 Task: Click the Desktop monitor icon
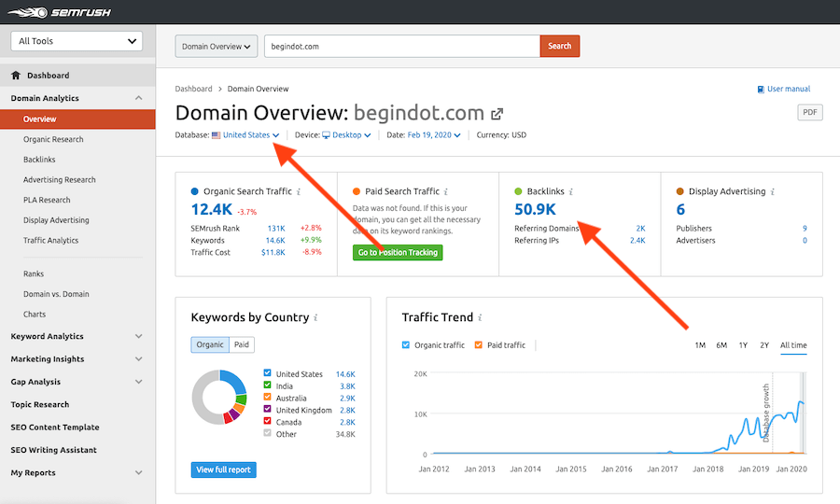(326, 135)
